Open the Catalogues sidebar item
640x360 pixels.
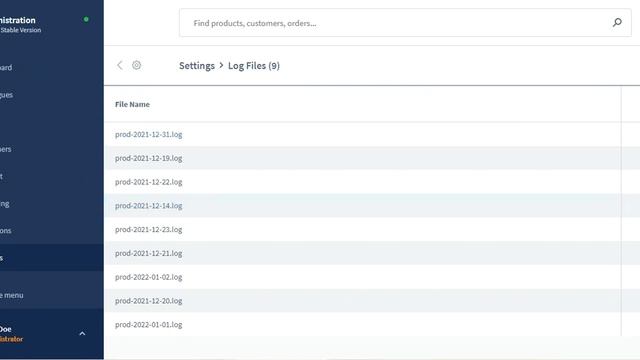click(x=6, y=95)
